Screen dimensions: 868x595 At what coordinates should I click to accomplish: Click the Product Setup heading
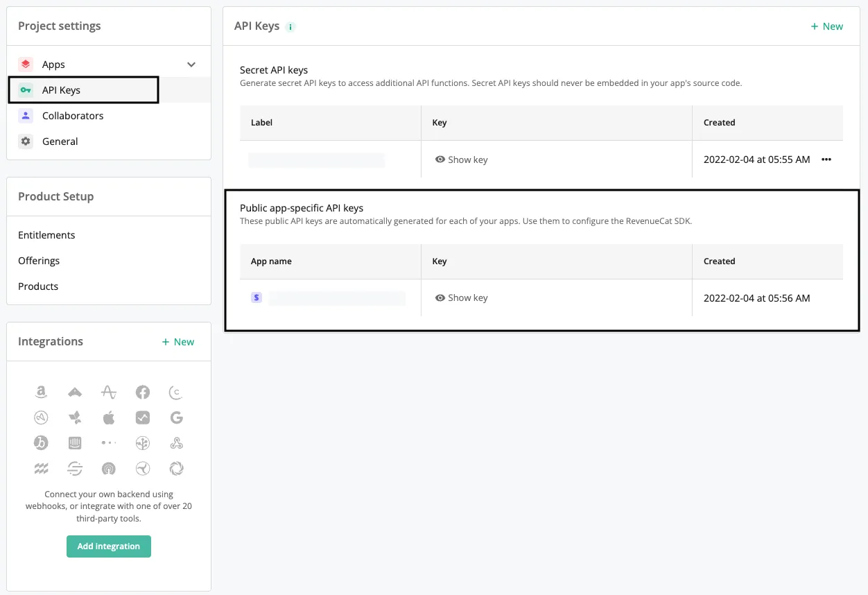pyautogui.click(x=55, y=197)
